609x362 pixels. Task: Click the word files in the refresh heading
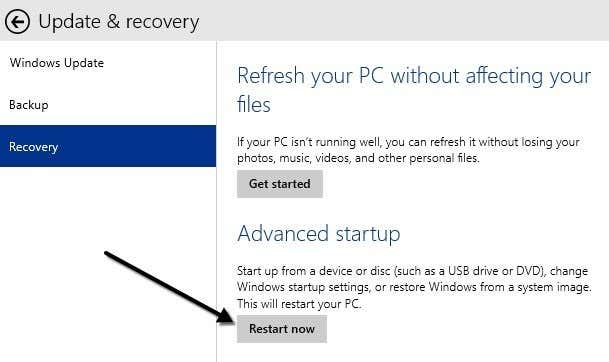pyautogui.click(x=254, y=104)
